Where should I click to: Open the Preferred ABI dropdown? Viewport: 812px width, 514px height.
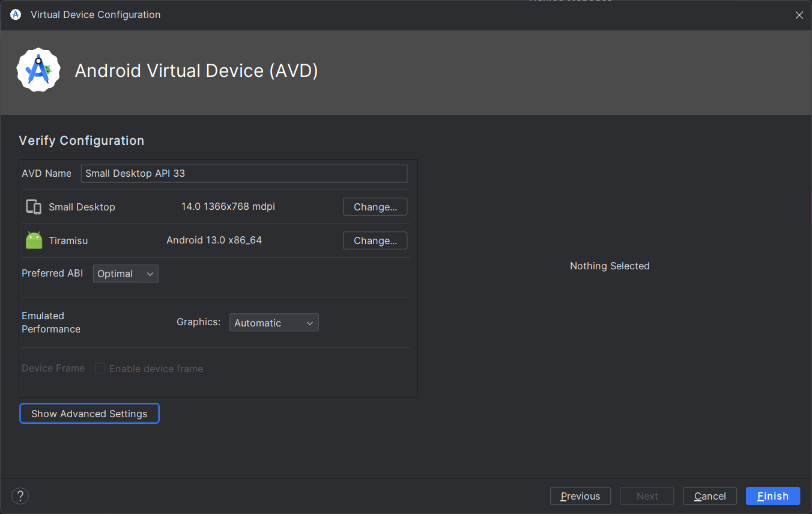point(126,274)
